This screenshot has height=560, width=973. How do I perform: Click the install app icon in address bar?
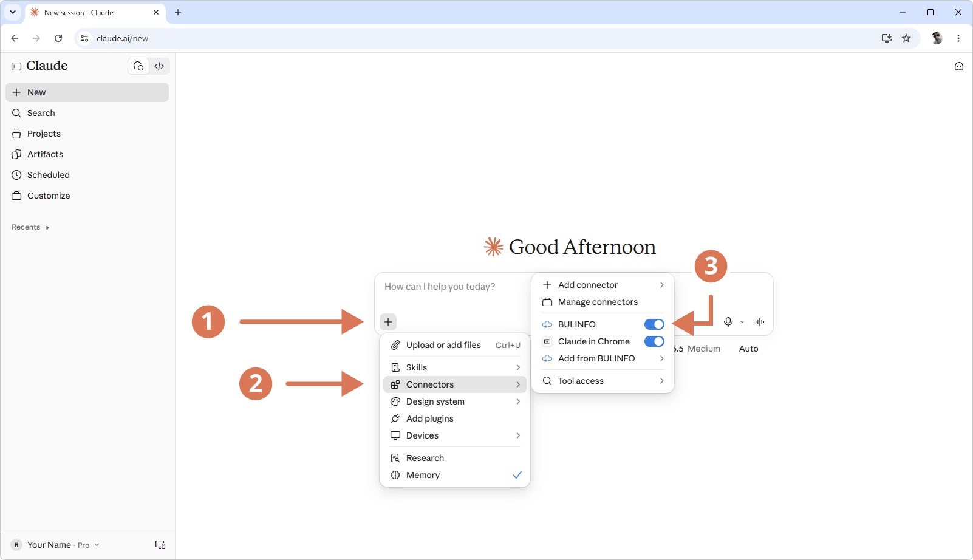point(887,38)
